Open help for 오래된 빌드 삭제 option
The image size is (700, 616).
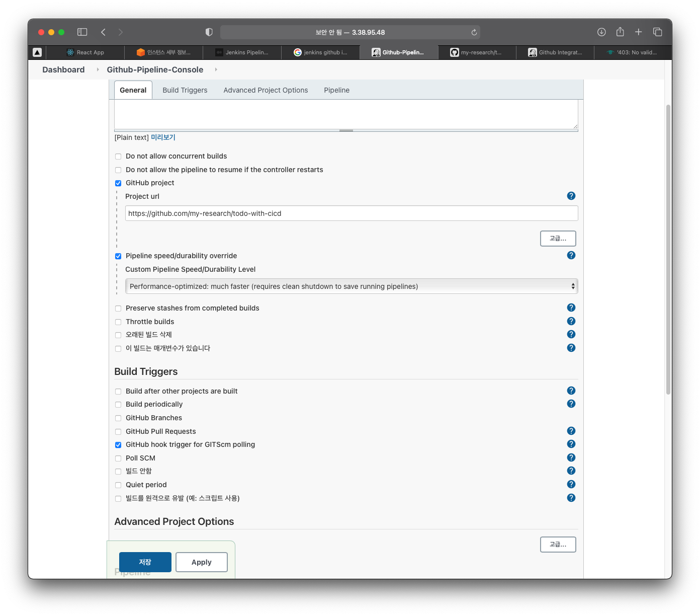pos(571,334)
